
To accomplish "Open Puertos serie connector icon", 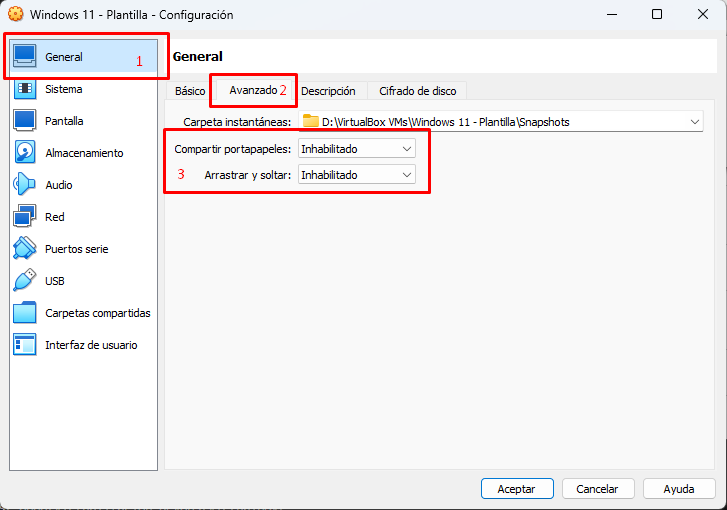I will click(25, 249).
